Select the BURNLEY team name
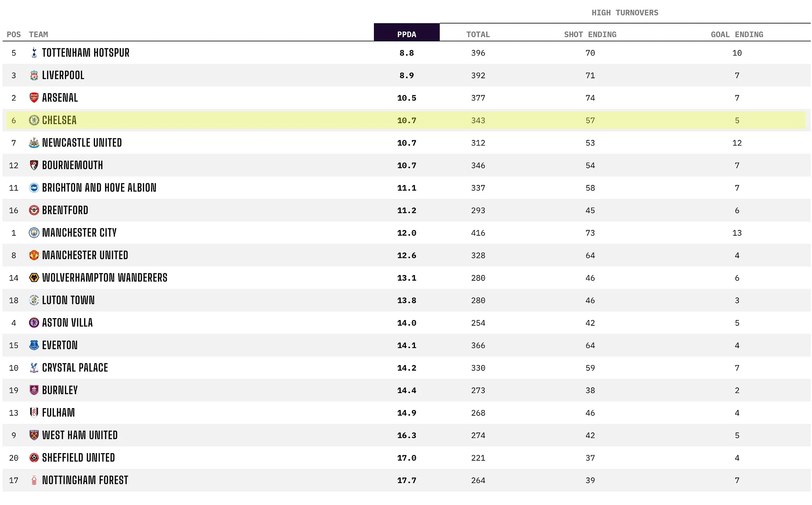The height and width of the screenshot is (505, 812). pyautogui.click(x=60, y=390)
